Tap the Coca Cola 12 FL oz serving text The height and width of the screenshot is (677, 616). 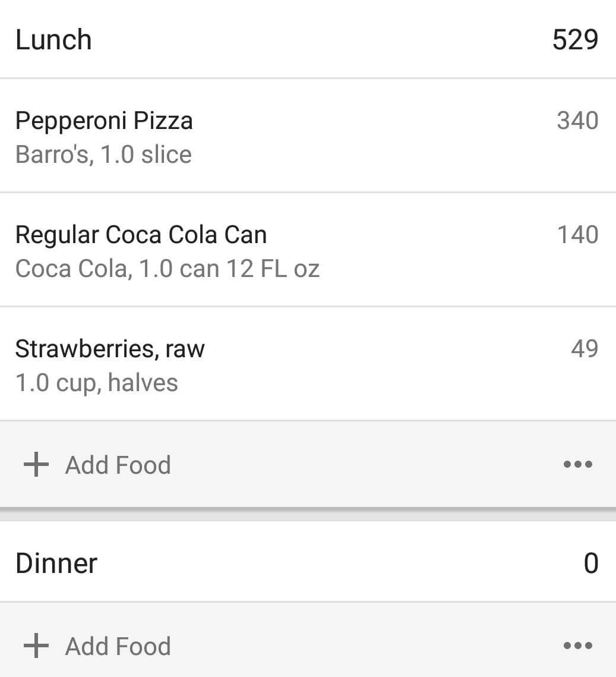(168, 269)
